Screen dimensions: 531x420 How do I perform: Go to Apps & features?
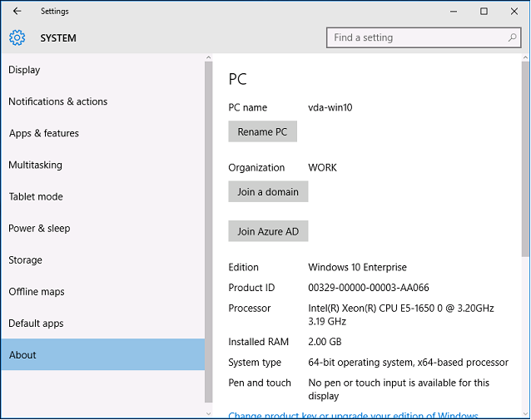tap(43, 133)
